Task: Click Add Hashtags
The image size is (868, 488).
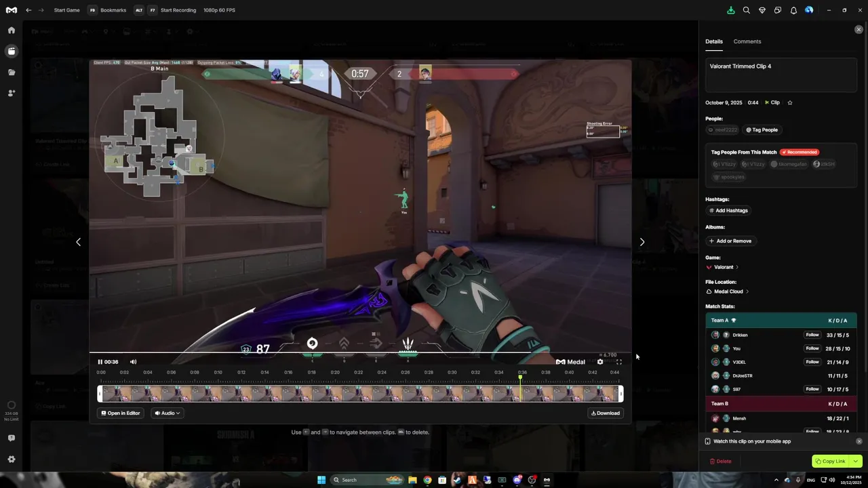Action: 729,211
